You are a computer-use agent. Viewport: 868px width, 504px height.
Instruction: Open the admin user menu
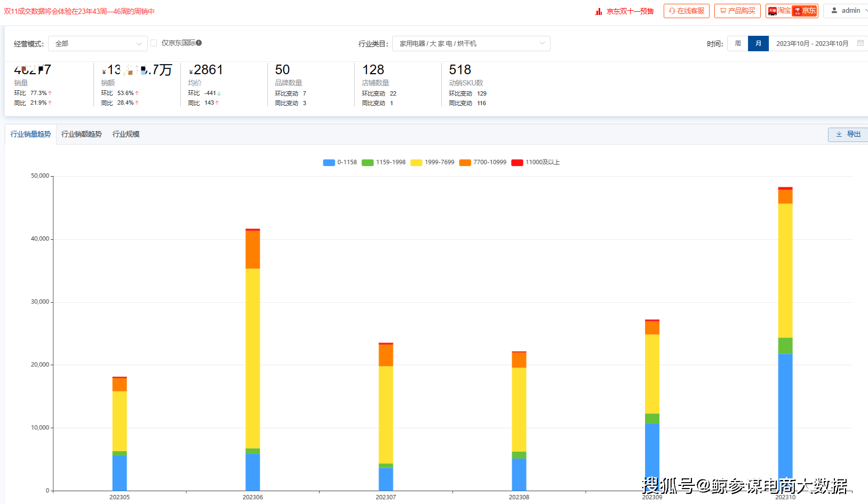coord(847,11)
